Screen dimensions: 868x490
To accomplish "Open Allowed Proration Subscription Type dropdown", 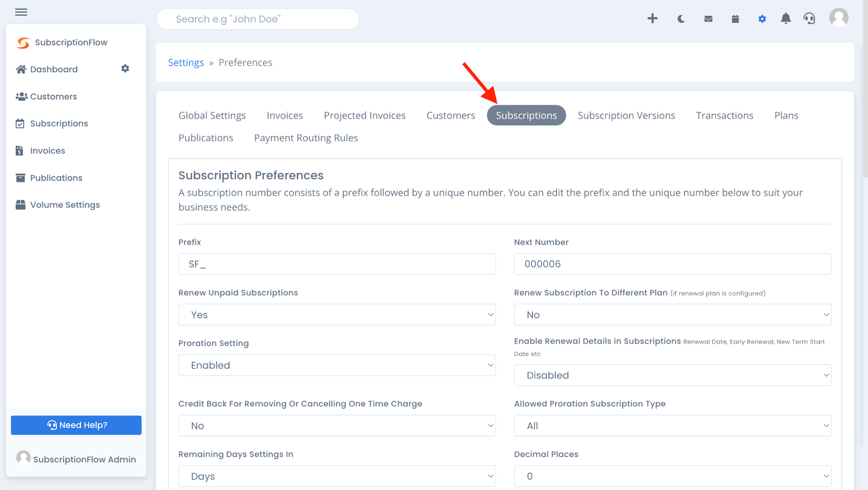I will click(x=673, y=426).
